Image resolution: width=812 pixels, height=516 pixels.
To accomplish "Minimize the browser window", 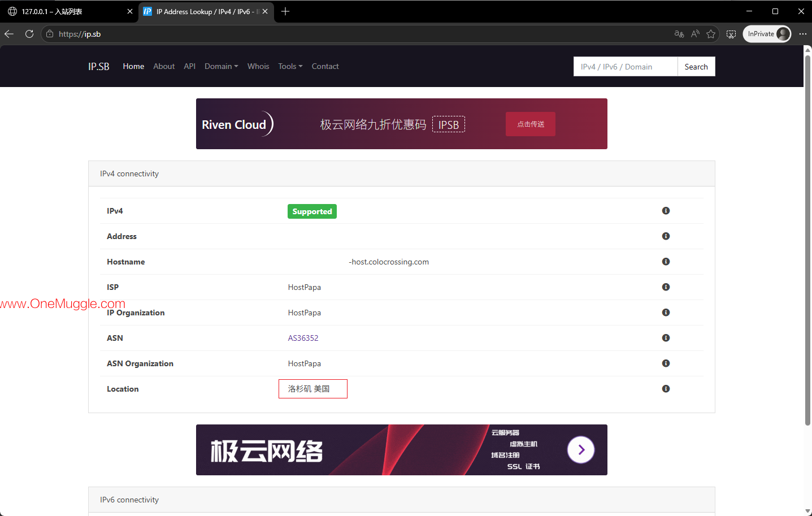I will (749, 11).
